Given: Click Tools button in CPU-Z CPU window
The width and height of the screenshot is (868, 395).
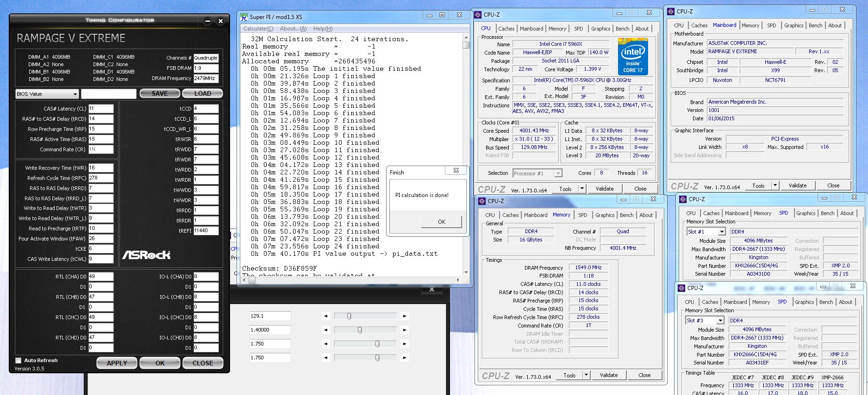Looking at the screenshot, I should [565, 189].
